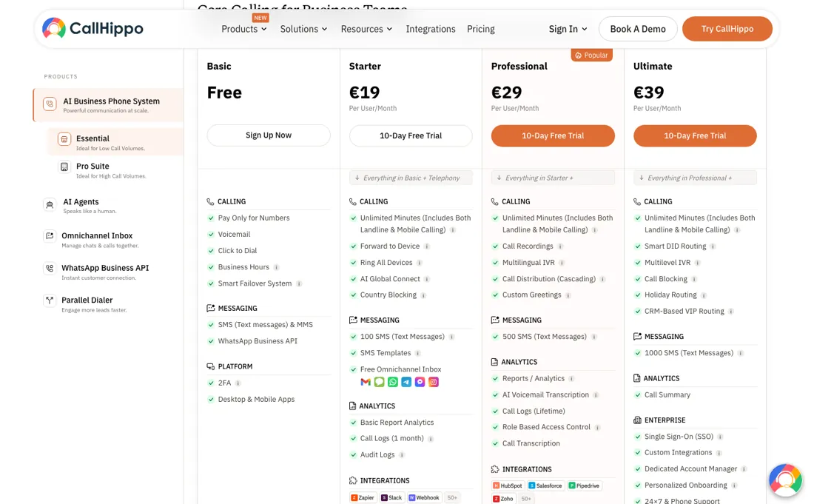Click the Popular badge on Professional plan
The width and height of the screenshot is (814, 504).
591,55
